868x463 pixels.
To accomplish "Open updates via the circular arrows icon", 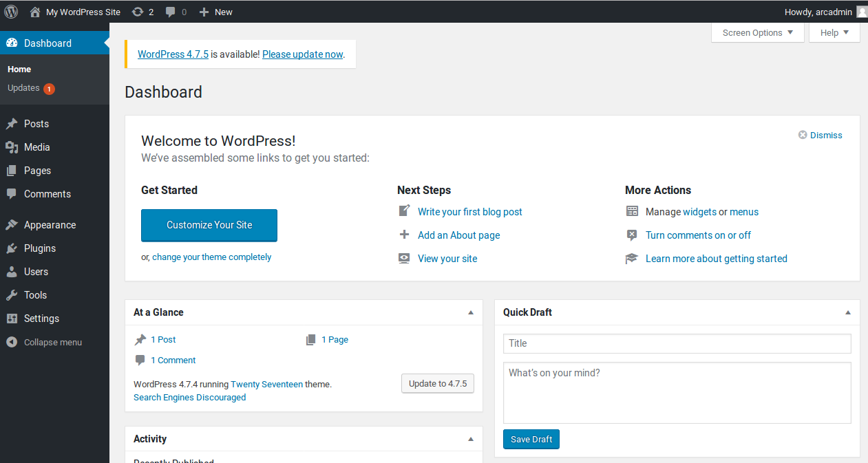I will click(138, 12).
